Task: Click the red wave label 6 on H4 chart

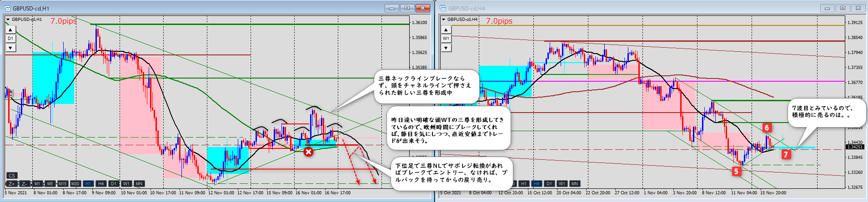Action: click(x=767, y=128)
